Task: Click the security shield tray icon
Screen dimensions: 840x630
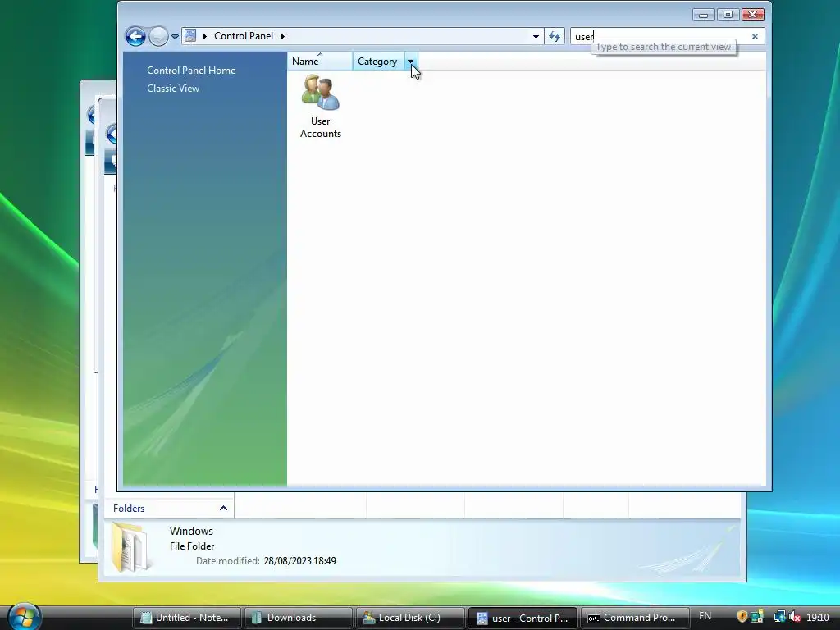Action: pos(742,617)
